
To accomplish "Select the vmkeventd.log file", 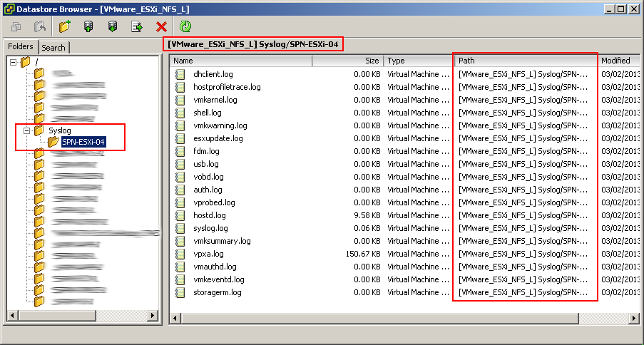I will point(219,279).
